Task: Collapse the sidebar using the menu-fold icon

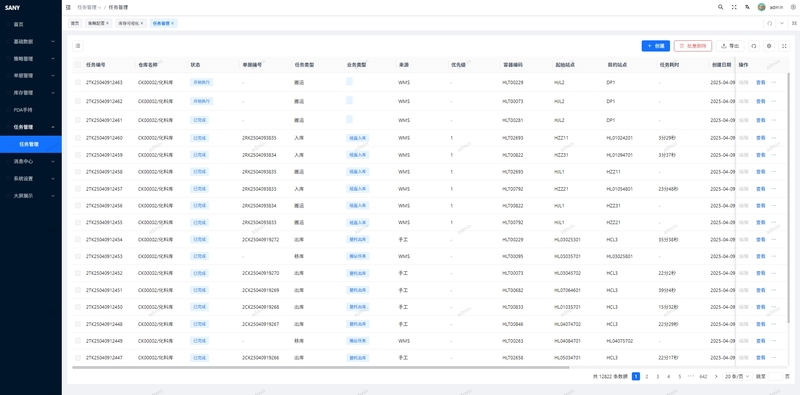Action: tap(68, 7)
